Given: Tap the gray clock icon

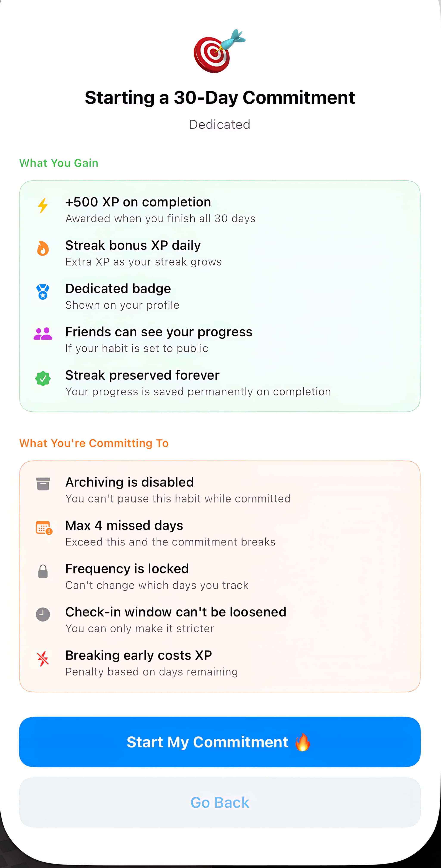Looking at the screenshot, I should pyautogui.click(x=43, y=614).
